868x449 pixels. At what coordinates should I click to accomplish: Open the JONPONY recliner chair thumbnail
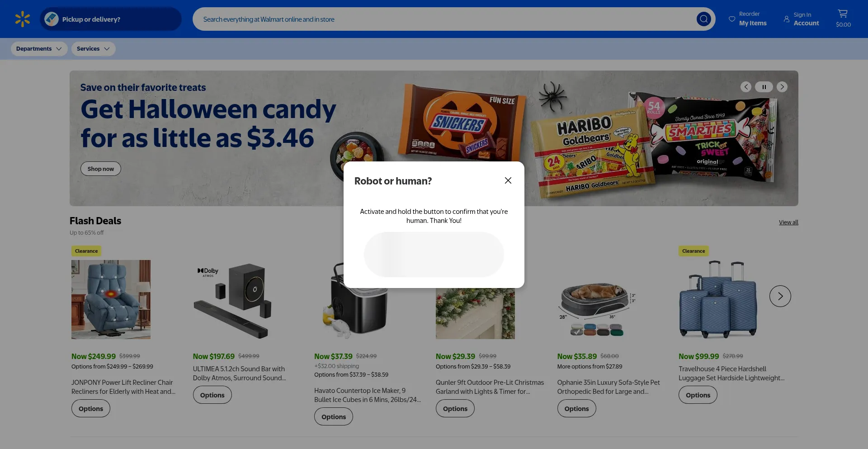click(111, 299)
